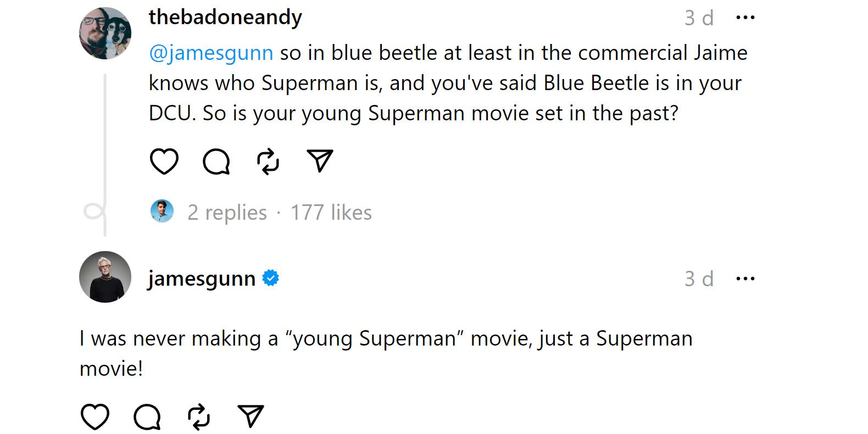Click the heart icon under thebadoneandy's post
Image resolution: width=868 pixels, height=434 pixels.
[164, 161]
